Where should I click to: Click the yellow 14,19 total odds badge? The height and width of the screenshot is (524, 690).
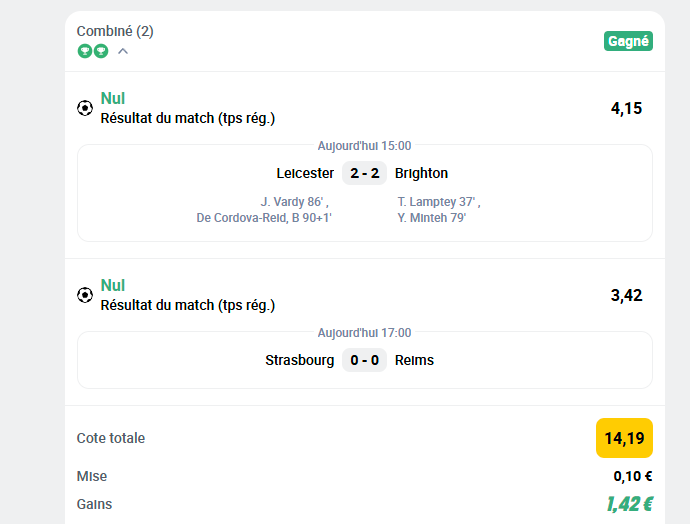point(624,438)
